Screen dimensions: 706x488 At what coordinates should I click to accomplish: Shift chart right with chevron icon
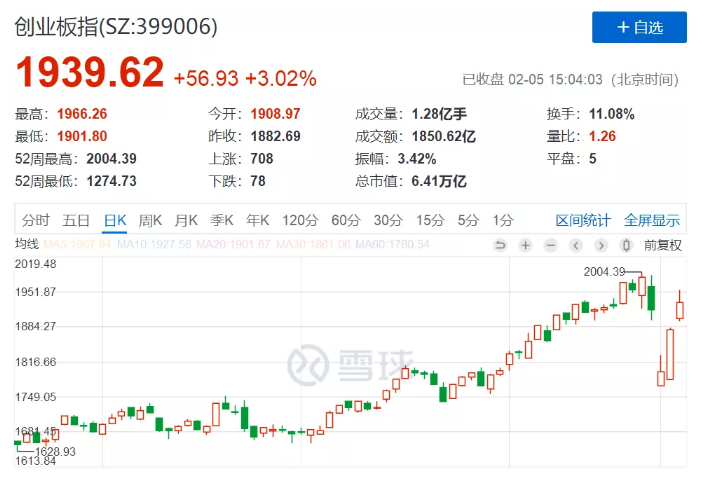pyautogui.click(x=601, y=245)
